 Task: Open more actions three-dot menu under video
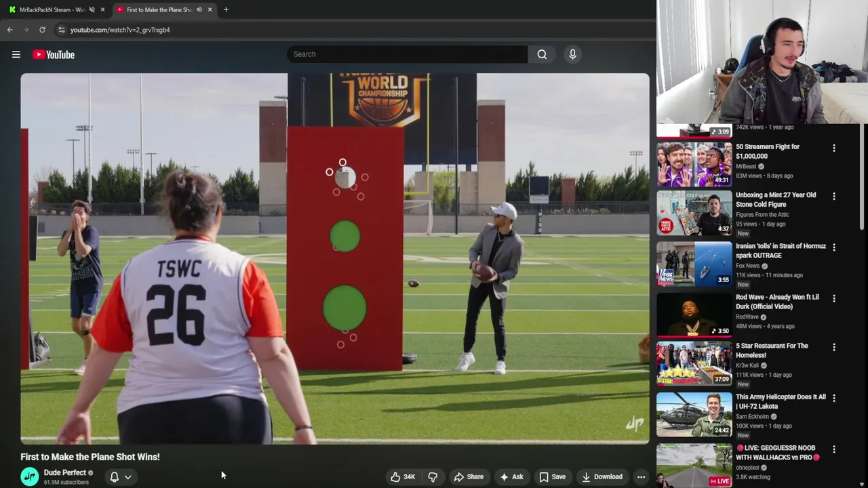point(641,476)
